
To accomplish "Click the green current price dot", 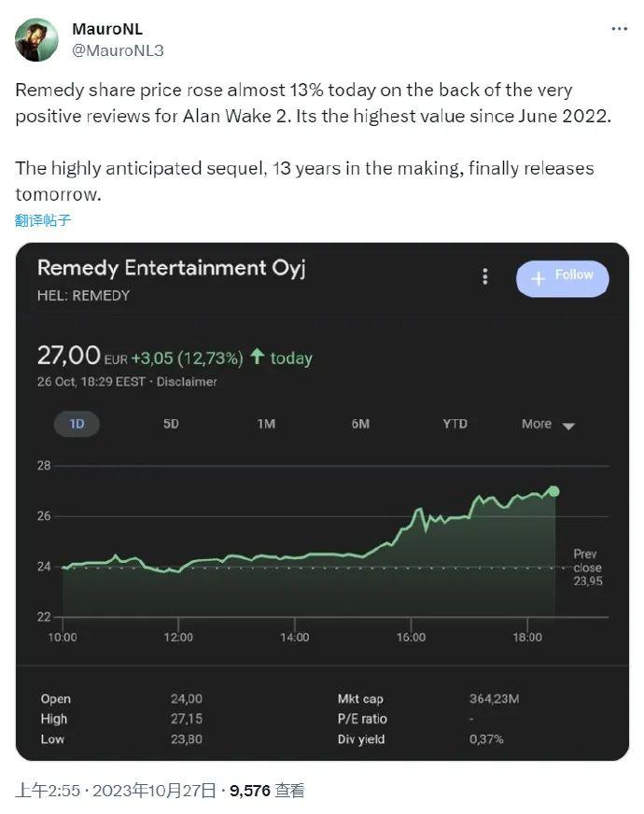I will coord(553,491).
